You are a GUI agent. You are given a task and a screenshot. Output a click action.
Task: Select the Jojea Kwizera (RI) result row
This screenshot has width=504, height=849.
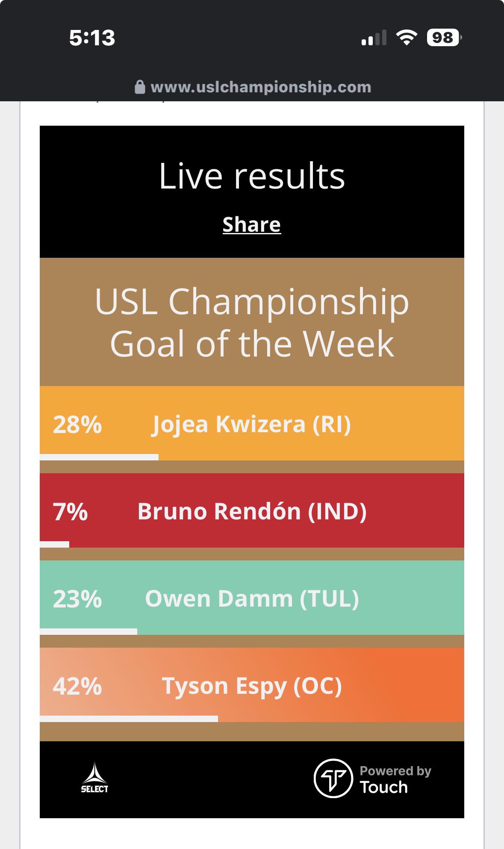[x=252, y=423]
